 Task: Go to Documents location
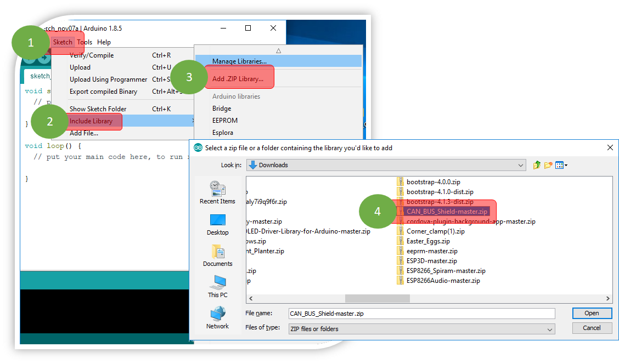(217, 255)
